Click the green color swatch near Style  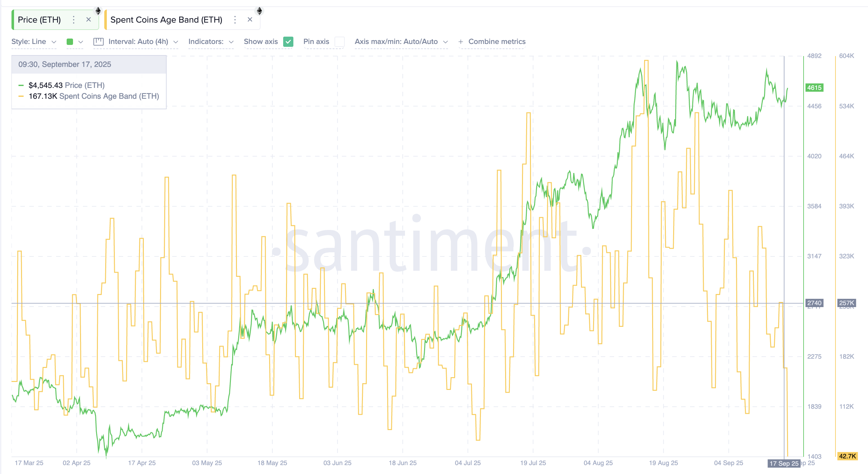[x=70, y=41]
